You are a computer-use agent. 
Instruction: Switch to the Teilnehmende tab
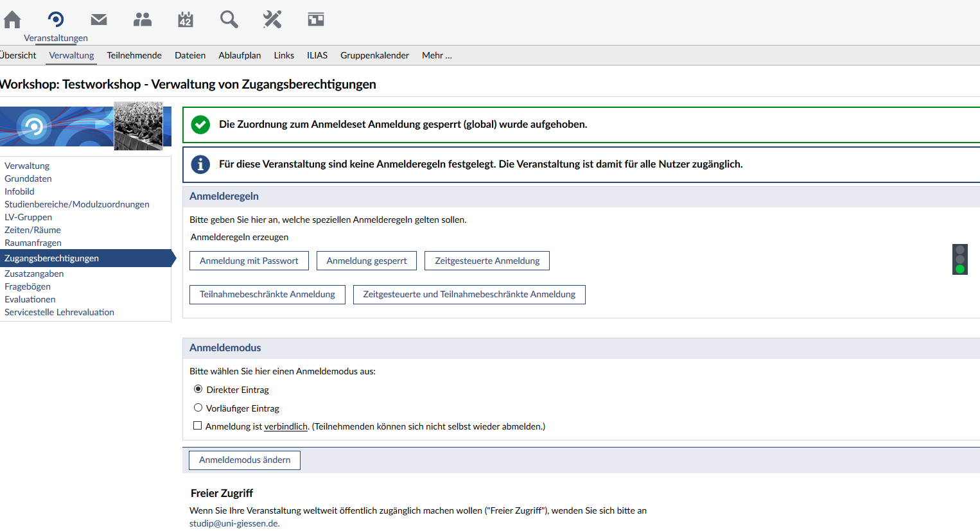(x=134, y=55)
